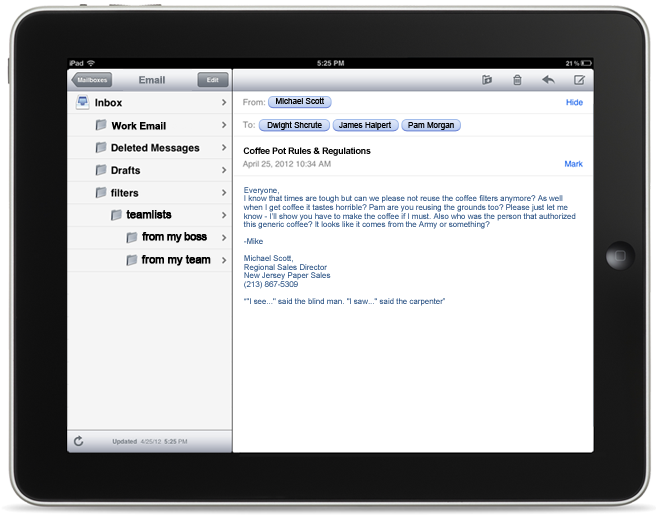656x515 pixels.
Task: Tap 'Regional Sales Director' in the signature
Action: click(x=285, y=267)
